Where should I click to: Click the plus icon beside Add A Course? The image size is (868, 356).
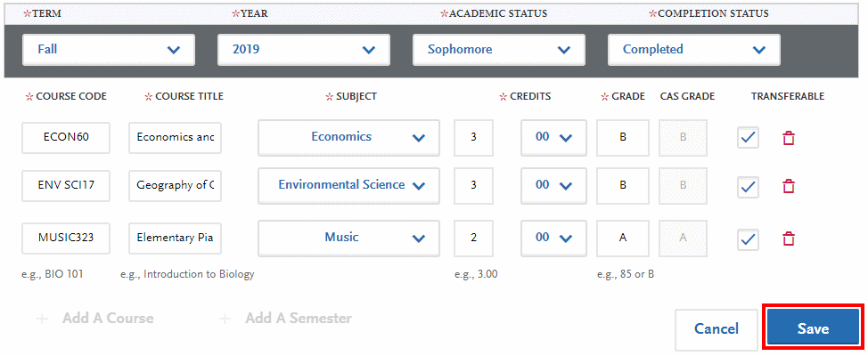[42, 319]
